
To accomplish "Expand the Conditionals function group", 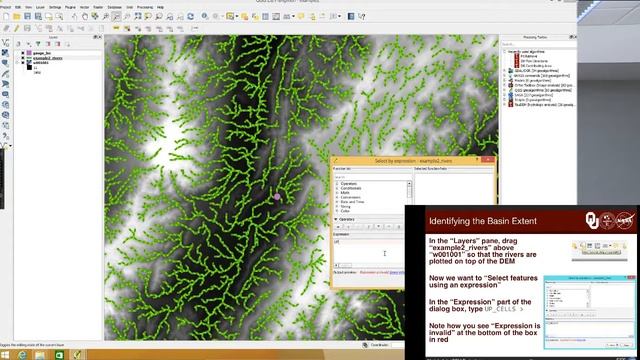I will (x=337, y=188).
